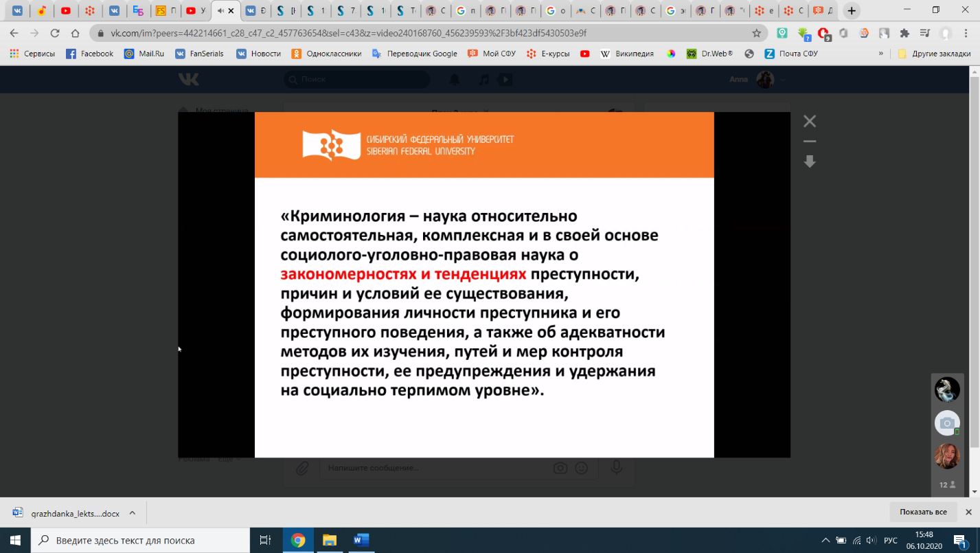Open the Переводчик Google bookmark
Viewport: 980px width, 553px height.
click(414, 54)
